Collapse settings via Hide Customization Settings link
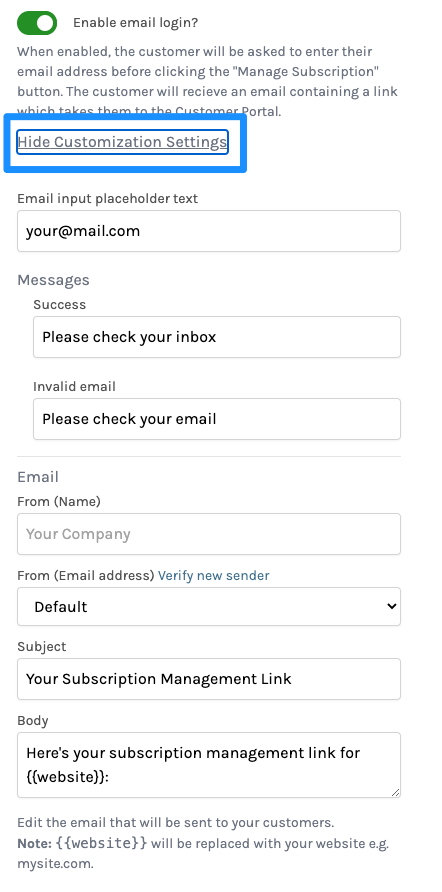The height and width of the screenshot is (892, 442). click(x=122, y=142)
